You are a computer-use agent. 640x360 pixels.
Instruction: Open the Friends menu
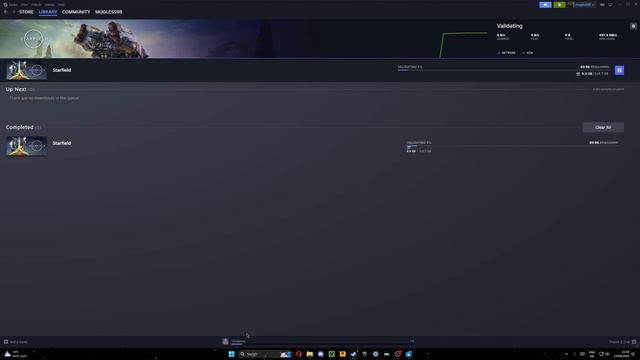point(36,4)
